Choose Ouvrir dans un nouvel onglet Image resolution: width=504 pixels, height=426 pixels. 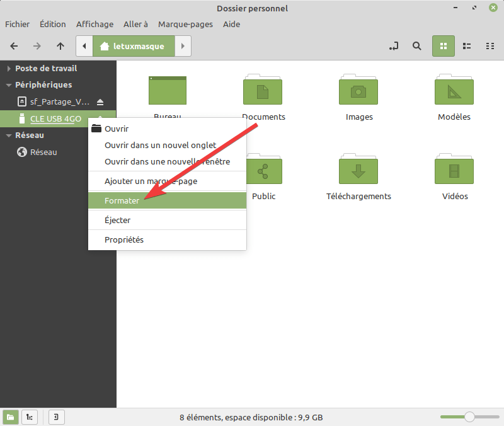pos(167,146)
